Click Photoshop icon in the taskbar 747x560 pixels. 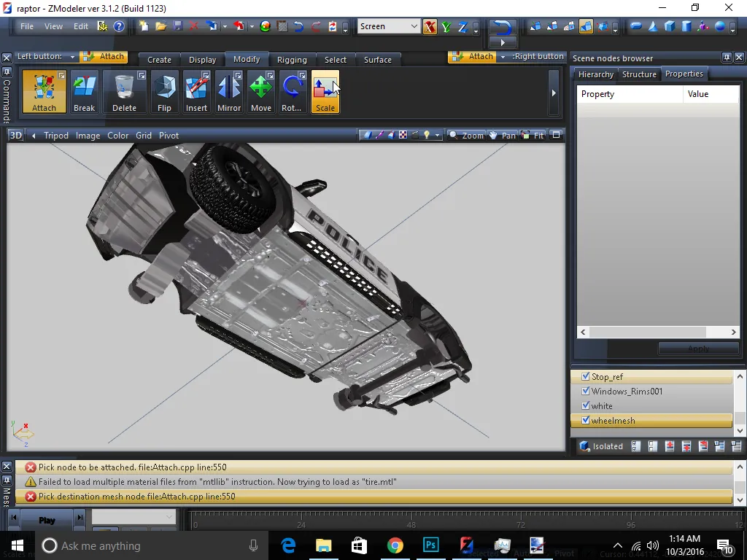(x=430, y=545)
